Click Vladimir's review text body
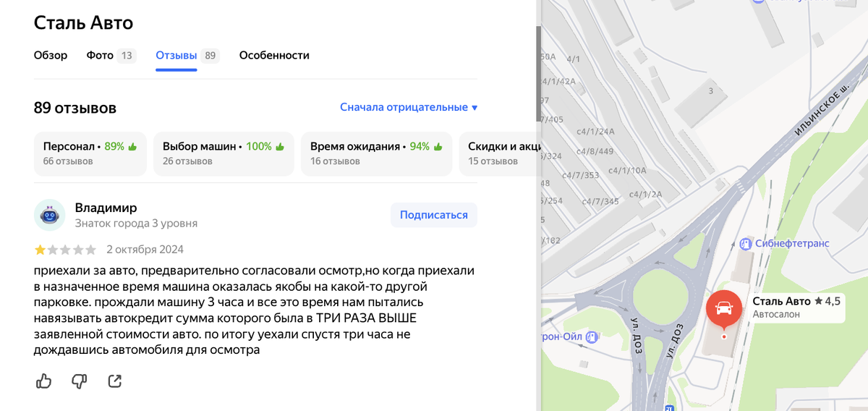 pyautogui.click(x=255, y=310)
